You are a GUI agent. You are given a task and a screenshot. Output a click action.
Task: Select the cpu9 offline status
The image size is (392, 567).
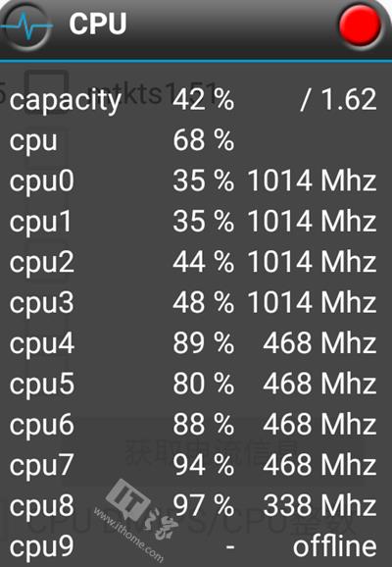pos(334,546)
